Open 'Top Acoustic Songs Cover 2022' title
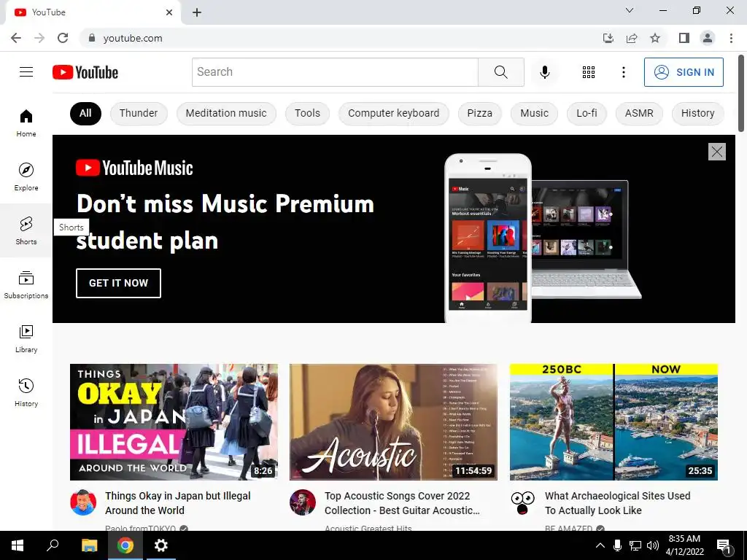 pos(402,503)
